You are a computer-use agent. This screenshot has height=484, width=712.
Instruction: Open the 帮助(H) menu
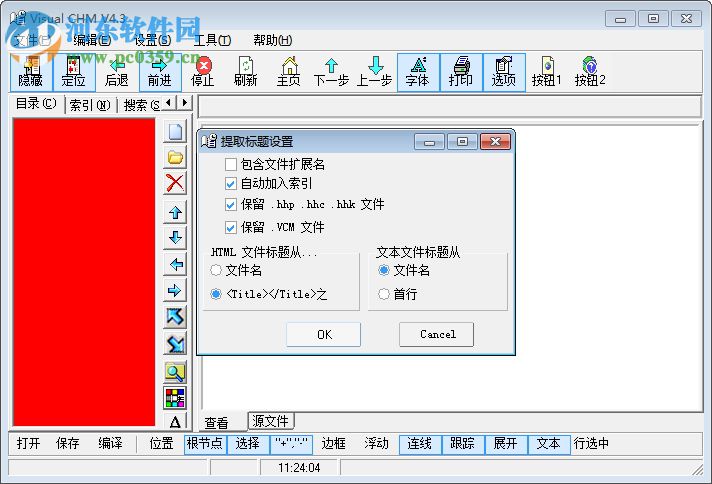click(x=272, y=40)
